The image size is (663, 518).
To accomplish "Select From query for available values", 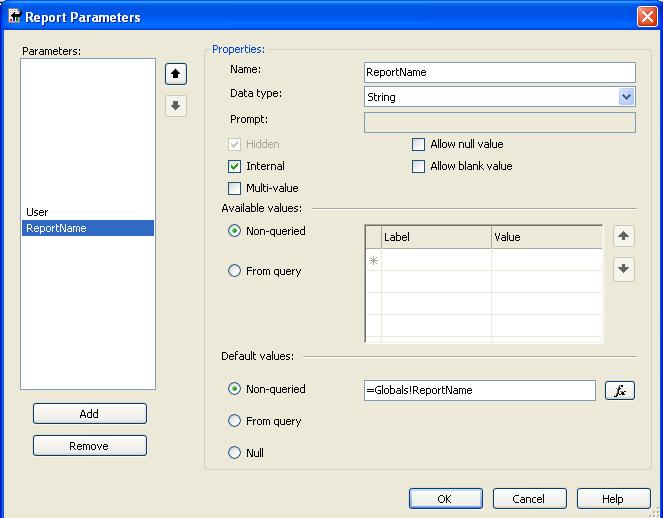I will coord(235,271).
